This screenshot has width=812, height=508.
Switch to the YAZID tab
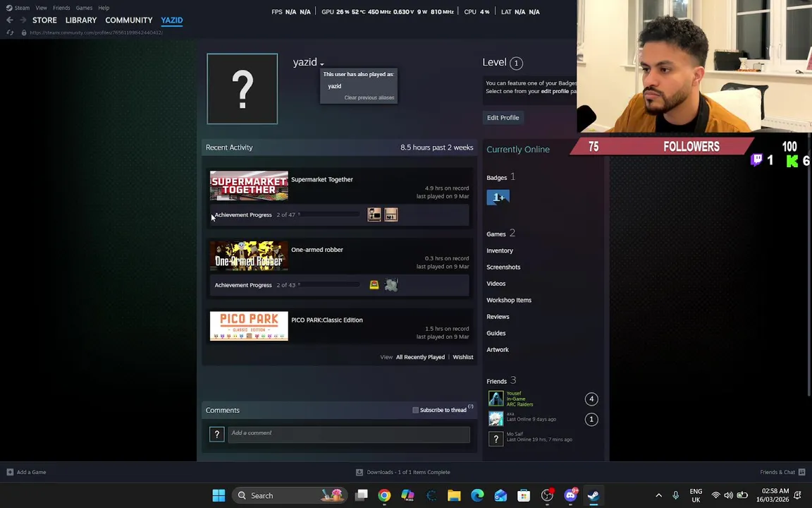tap(172, 20)
